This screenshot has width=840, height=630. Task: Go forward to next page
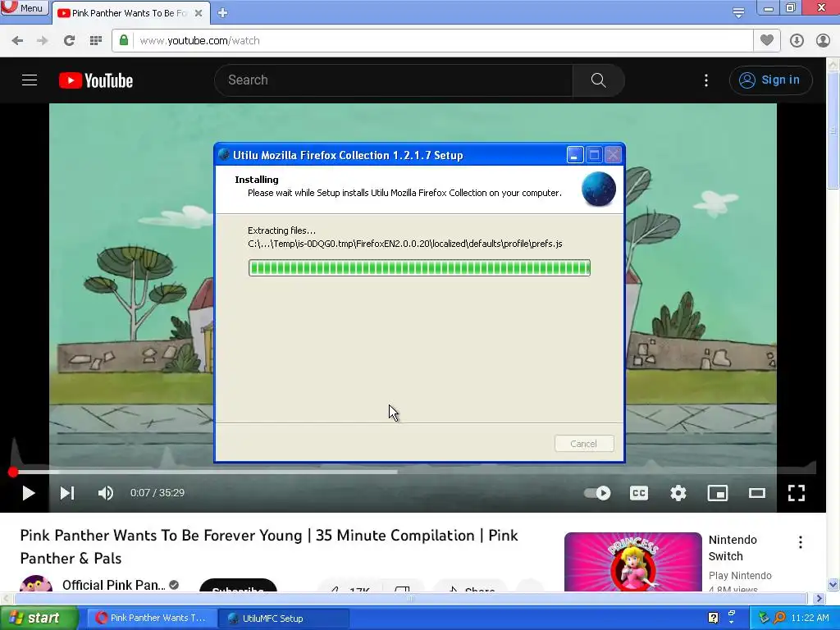pyautogui.click(x=43, y=41)
